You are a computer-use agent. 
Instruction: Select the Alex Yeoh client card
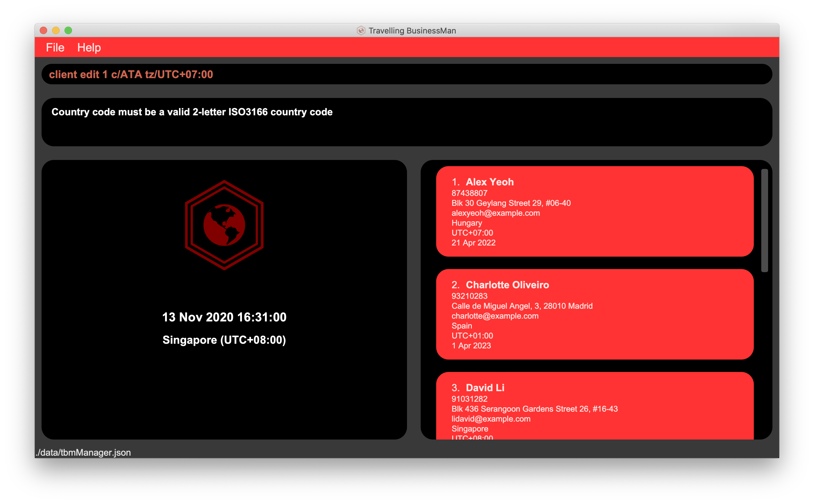[594, 211]
